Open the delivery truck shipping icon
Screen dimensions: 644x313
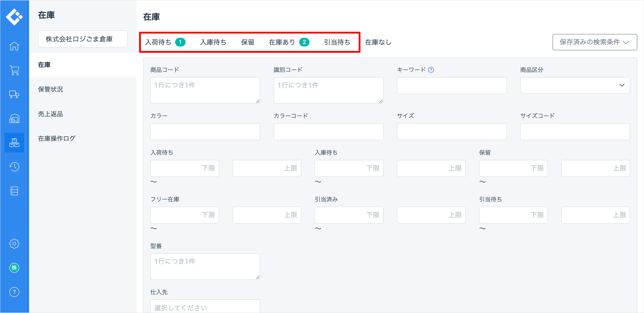pyautogui.click(x=14, y=95)
